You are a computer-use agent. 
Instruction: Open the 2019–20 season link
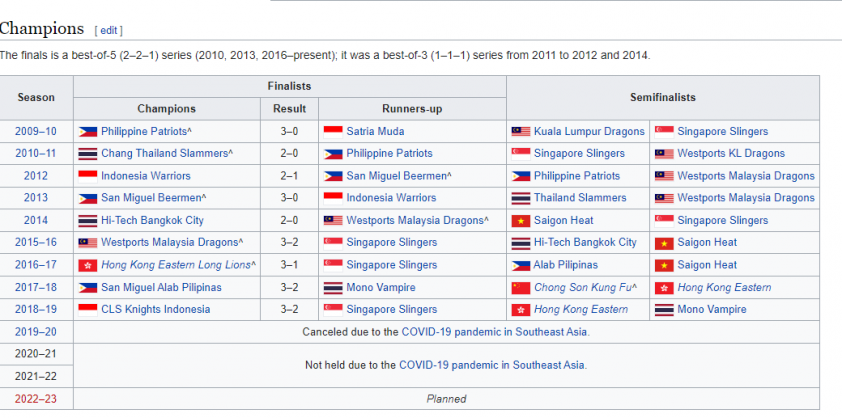(35, 332)
